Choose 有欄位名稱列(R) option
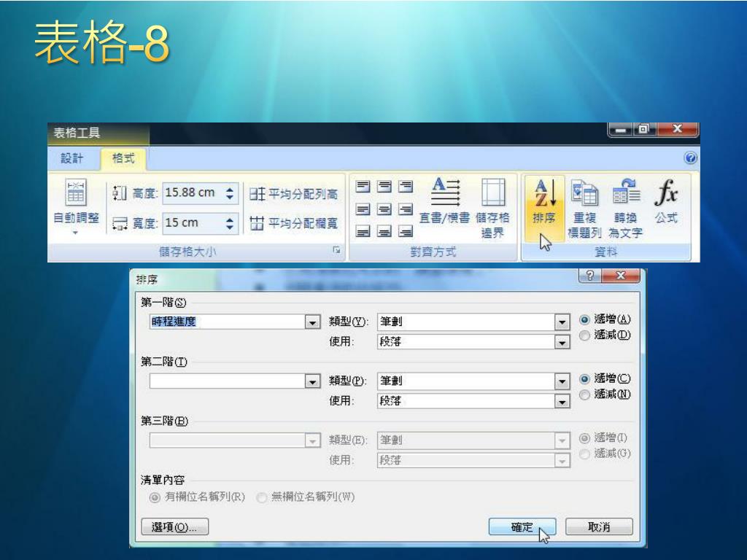 [197, 497]
